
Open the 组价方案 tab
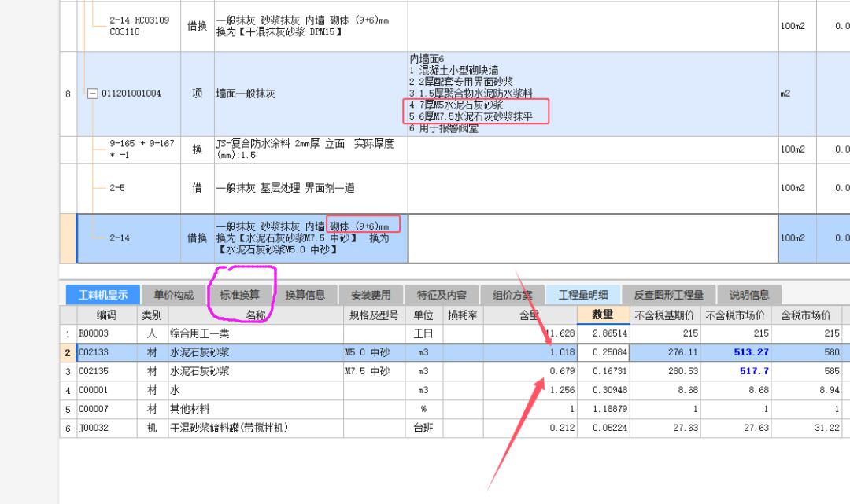pyautogui.click(x=512, y=295)
